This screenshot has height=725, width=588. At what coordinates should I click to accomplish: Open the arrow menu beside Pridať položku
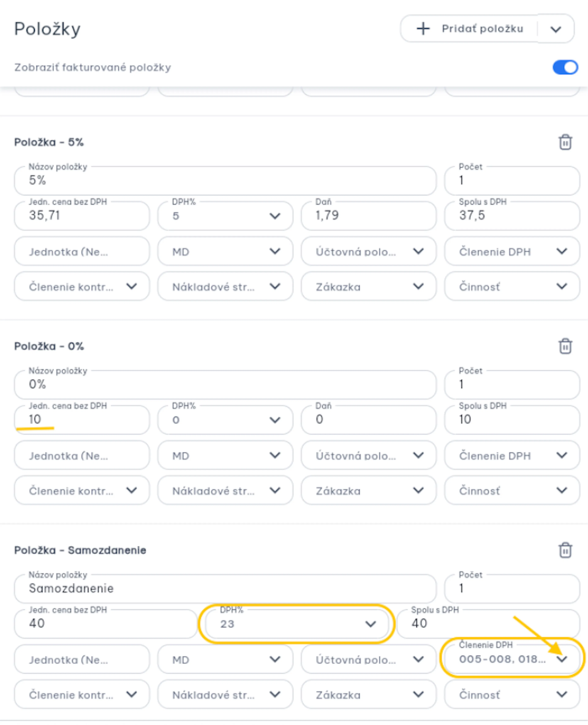556,29
